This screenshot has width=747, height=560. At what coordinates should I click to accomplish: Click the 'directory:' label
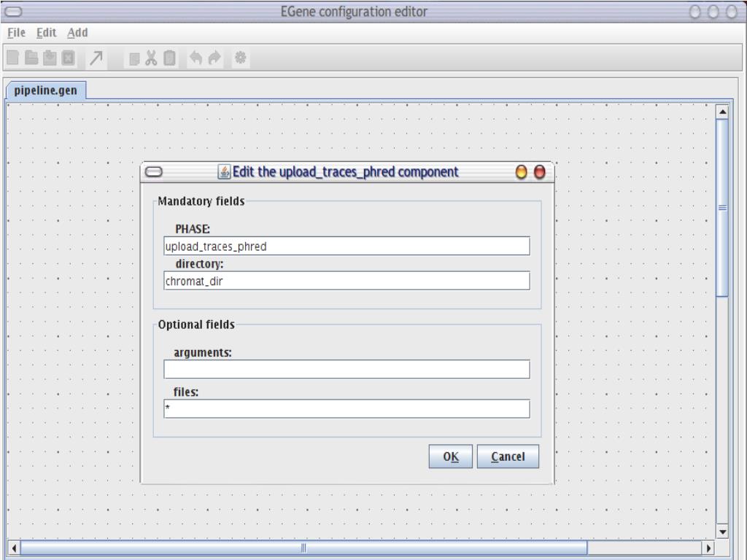199,264
